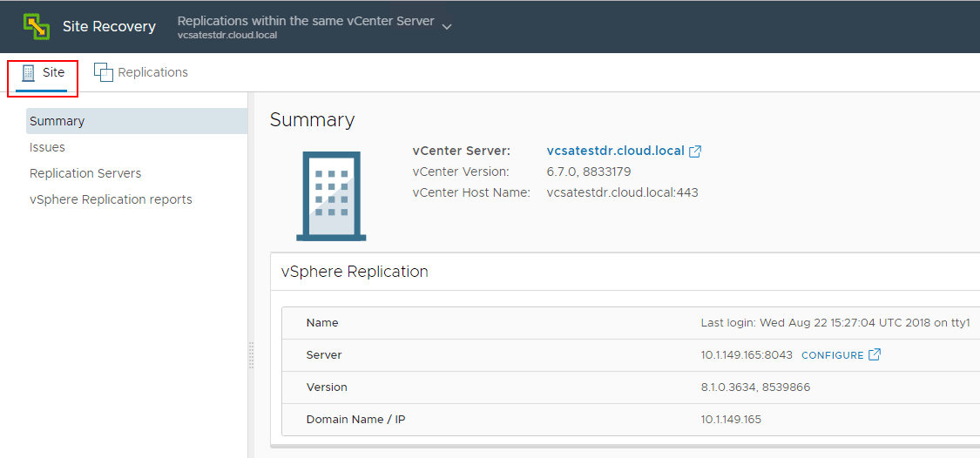Click the vSphere Replication panel header
The width and height of the screenshot is (980, 458).
click(x=355, y=272)
